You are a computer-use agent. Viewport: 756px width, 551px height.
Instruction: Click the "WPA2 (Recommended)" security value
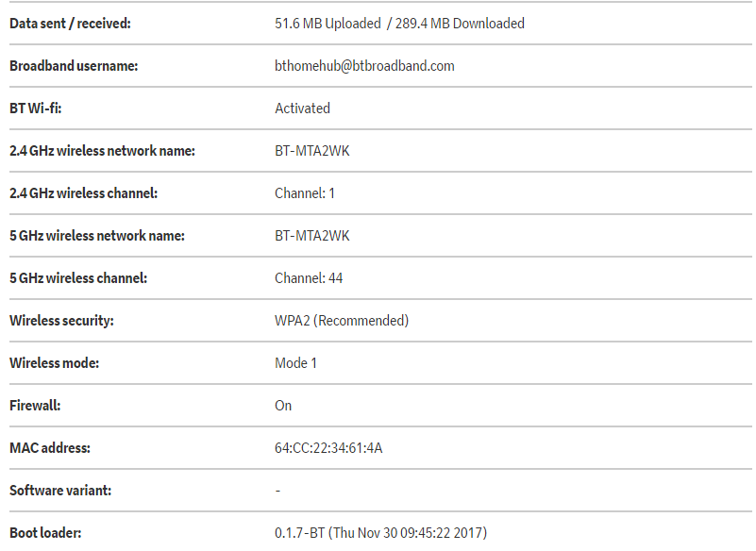342,321
